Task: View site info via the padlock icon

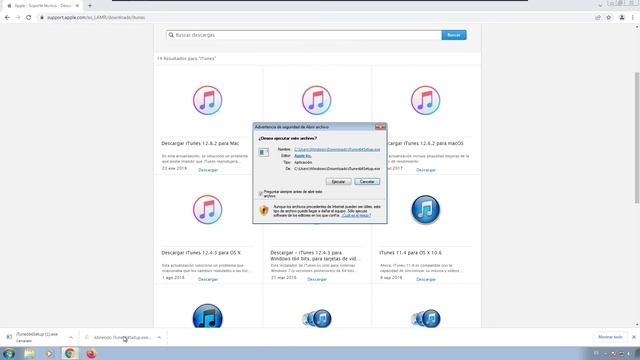Action: [42, 18]
